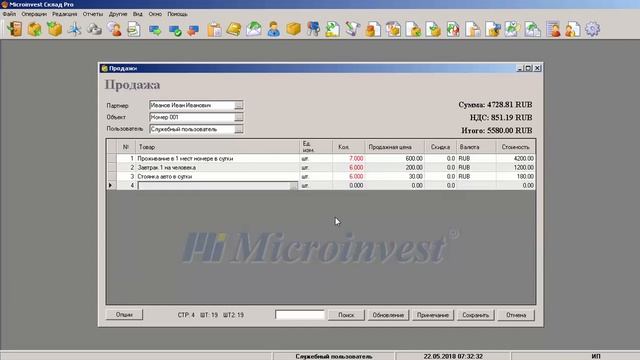Click the gear settings icon in the toolbar
640x360 pixels.
pyautogui.click(x=592, y=29)
